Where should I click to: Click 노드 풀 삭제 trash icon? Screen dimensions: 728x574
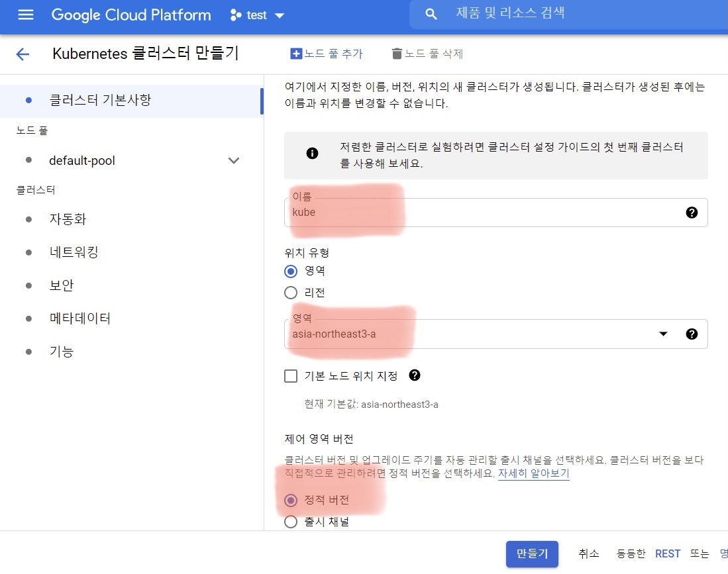pos(397,54)
